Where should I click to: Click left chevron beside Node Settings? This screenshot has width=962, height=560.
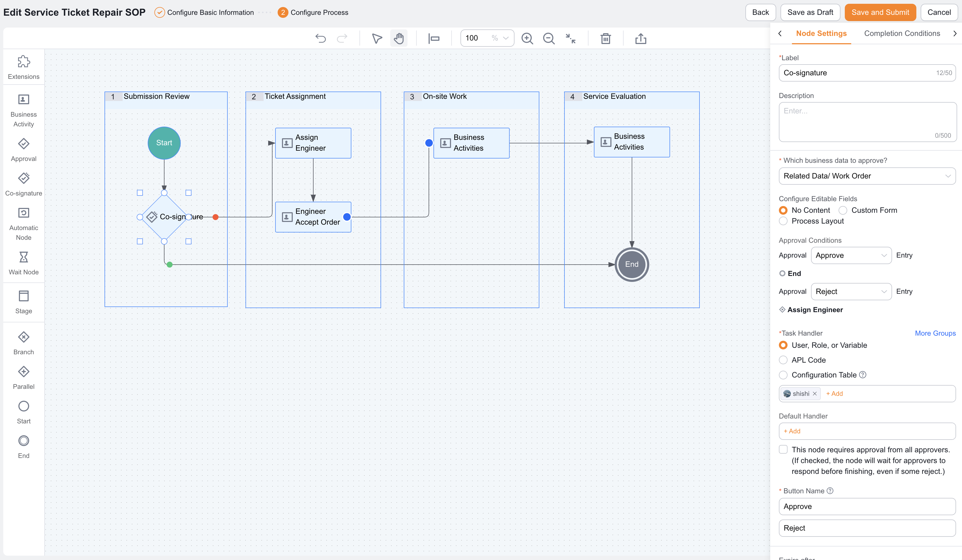tap(780, 33)
